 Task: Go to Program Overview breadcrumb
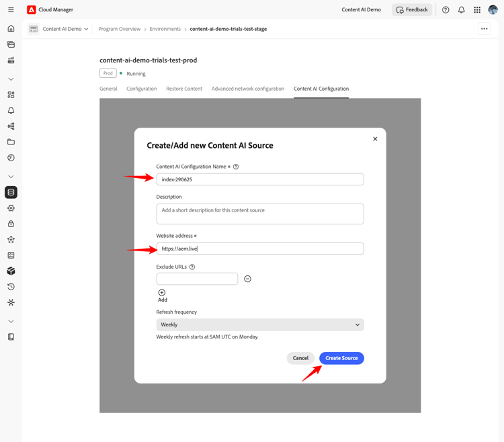pyautogui.click(x=119, y=29)
